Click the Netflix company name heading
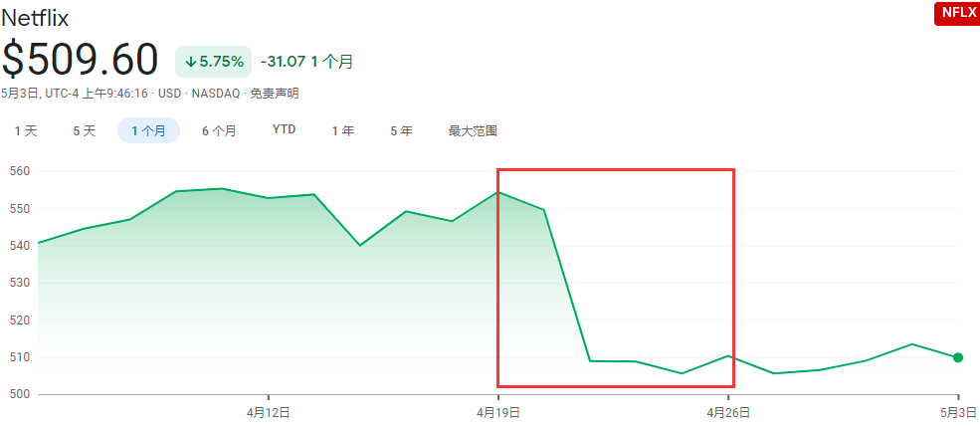Screen dimensions: 980x426 click(36, 17)
